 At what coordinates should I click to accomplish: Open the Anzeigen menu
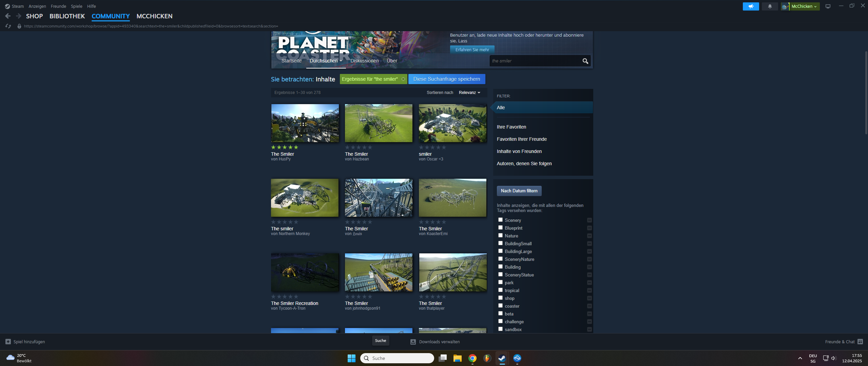(37, 6)
